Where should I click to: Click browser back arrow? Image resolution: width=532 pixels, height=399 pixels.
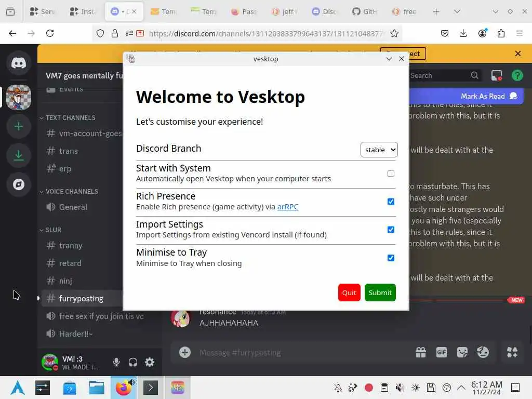click(12, 33)
